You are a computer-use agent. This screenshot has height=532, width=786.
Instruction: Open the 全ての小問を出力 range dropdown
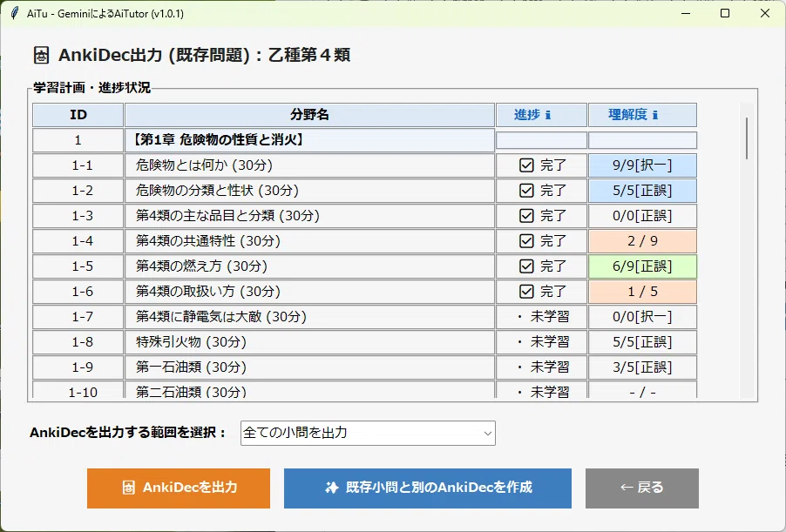click(x=368, y=433)
